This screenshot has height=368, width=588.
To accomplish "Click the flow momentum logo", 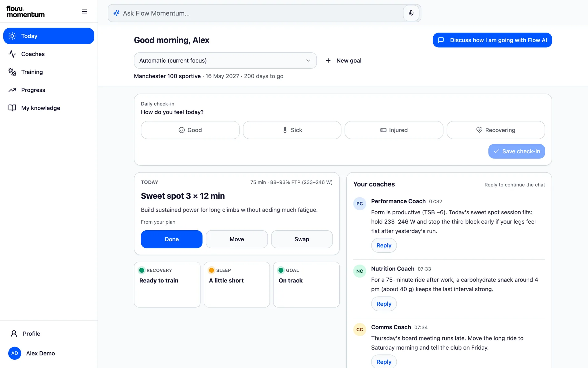I will [26, 12].
